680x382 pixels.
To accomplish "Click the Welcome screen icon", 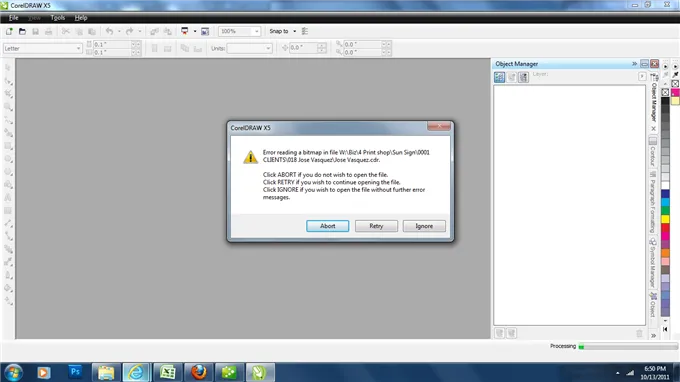I will tap(205, 31).
